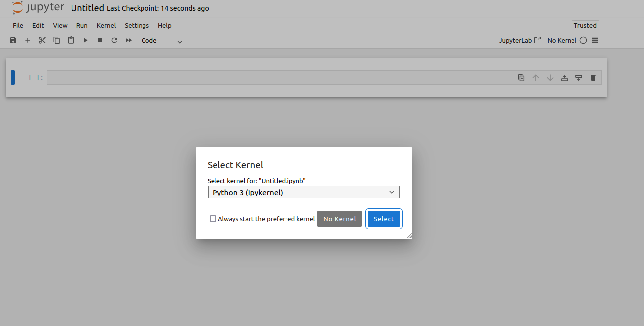Interrupt the kernel with the stop icon
The width and height of the screenshot is (644, 326).
coord(100,40)
